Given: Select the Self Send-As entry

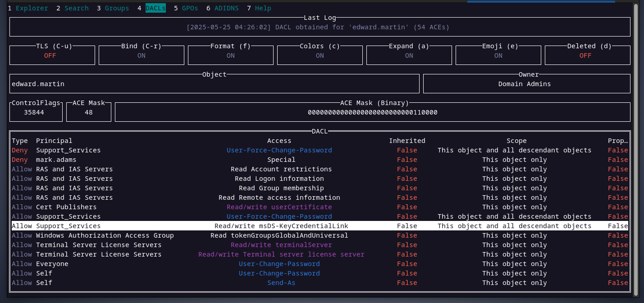Looking at the screenshot, I should (281, 283).
